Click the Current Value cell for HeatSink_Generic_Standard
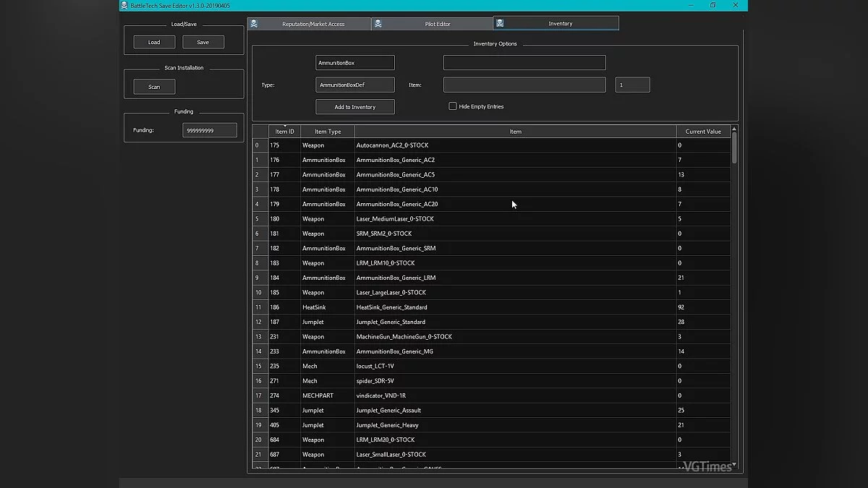868x488 pixels. point(702,307)
